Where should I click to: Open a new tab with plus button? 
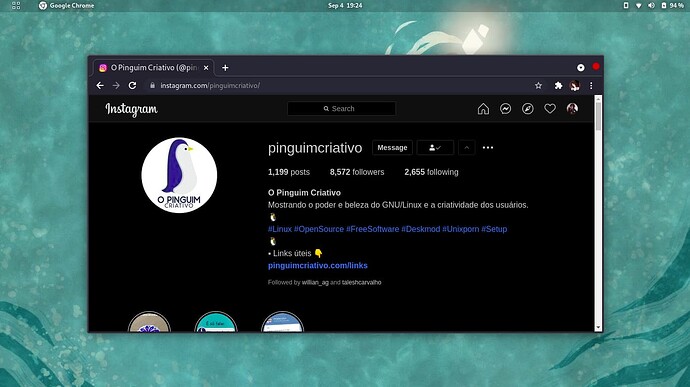[225, 68]
